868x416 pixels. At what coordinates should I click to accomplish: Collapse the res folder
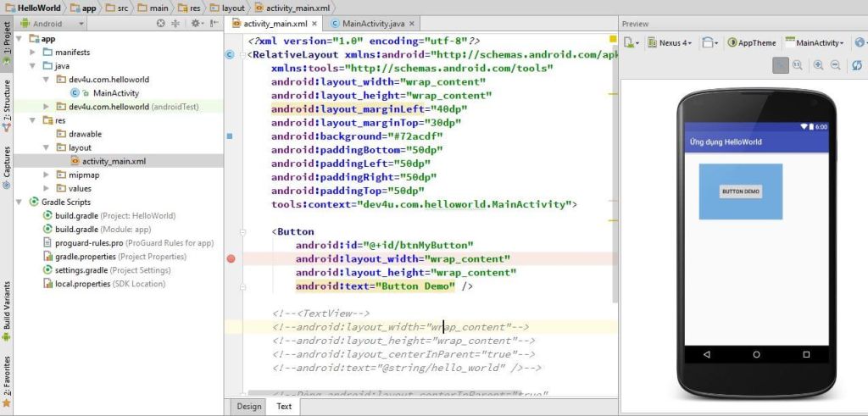click(33, 120)
